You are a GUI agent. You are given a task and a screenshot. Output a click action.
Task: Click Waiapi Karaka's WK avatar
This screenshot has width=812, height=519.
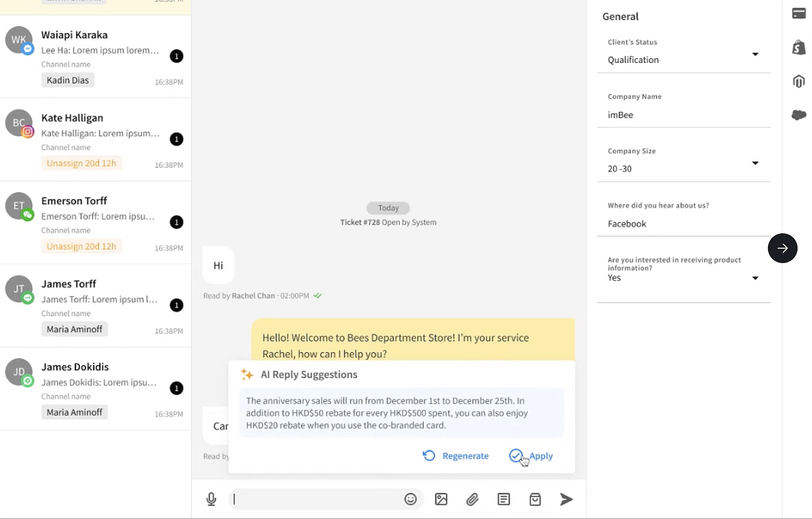19,40
